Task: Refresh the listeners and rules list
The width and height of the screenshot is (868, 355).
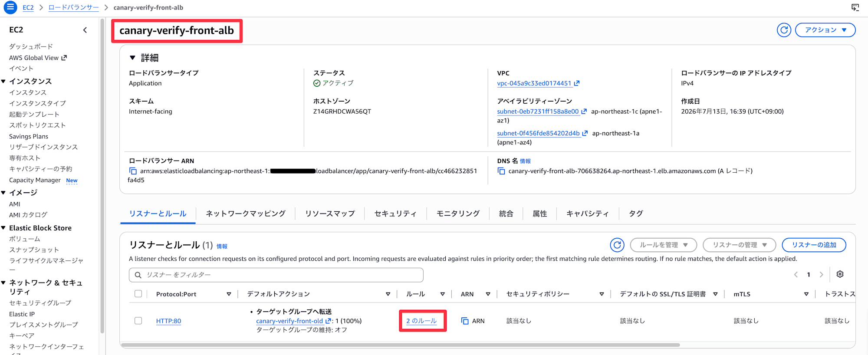Action: (617, 245)
